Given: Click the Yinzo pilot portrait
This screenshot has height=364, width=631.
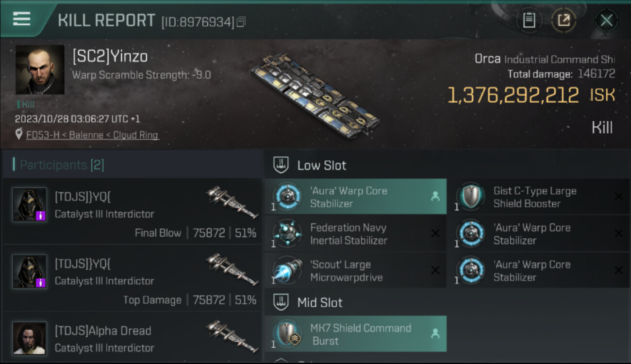Looking at the screenshot, I should coord(40,69).
